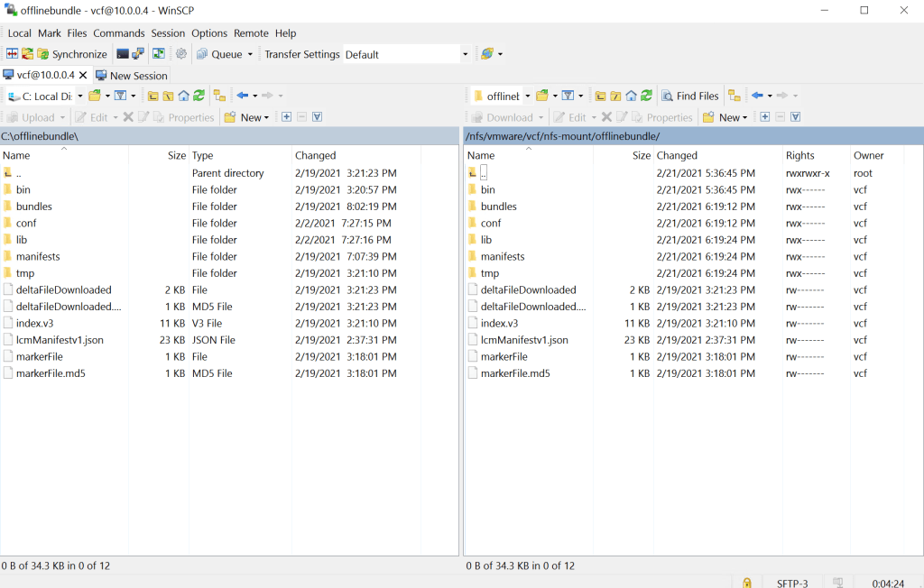Viewport: 924px width, 588px height.
Task: Click the lock icon in status bar
Action: click(746, 583)
